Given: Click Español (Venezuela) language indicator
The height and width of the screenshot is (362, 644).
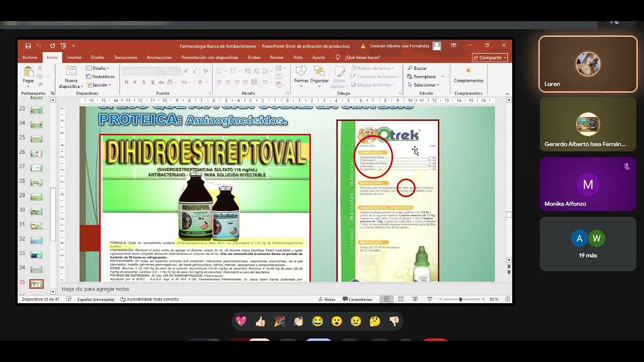Looking at the screenshot, I should pos(96,299).
